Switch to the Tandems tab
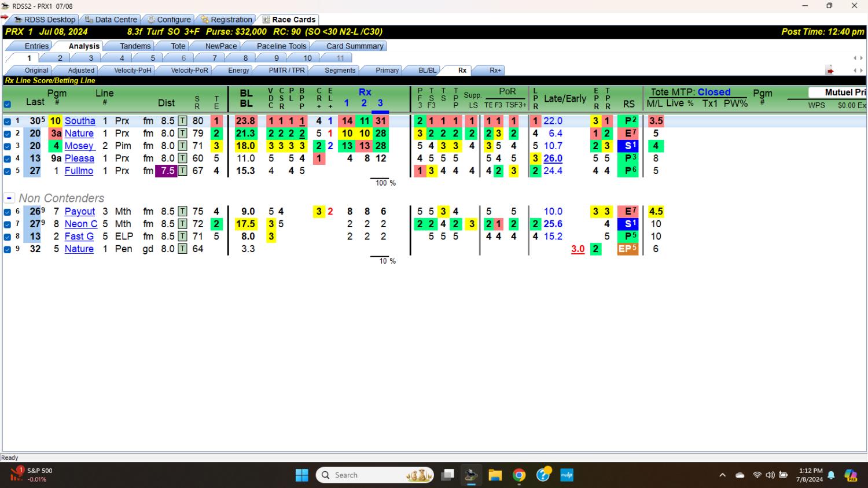The width and height of the screenshot is (868, 488). (135, 46)
